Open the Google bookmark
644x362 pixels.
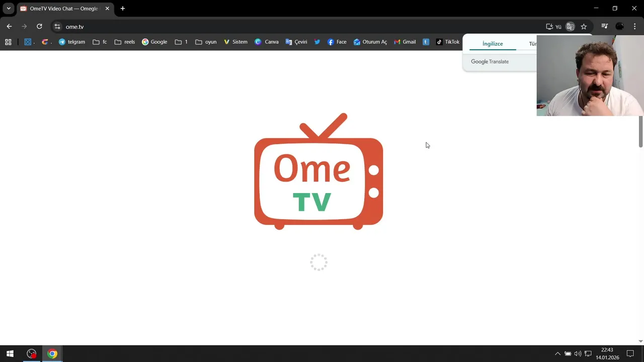[154, 42]
